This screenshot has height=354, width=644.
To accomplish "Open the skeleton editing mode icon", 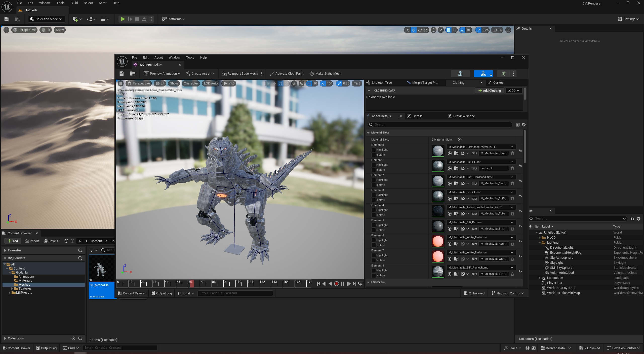I will (460, 74).
